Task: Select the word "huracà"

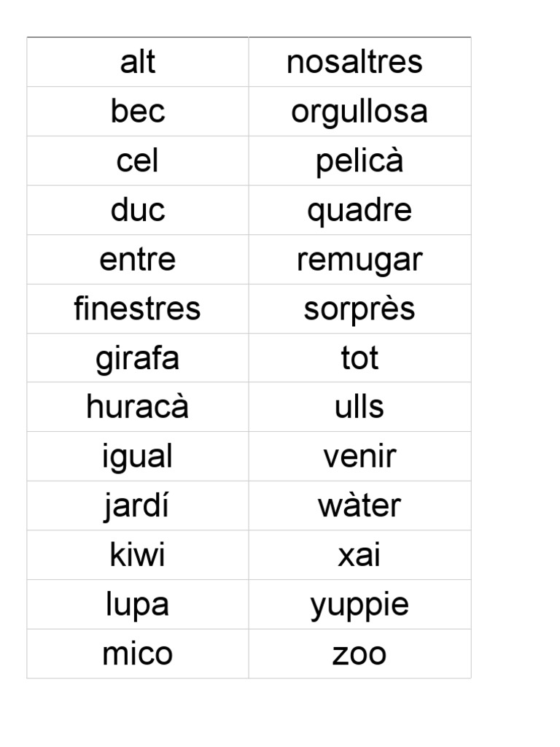Action: tap(138, 407)
